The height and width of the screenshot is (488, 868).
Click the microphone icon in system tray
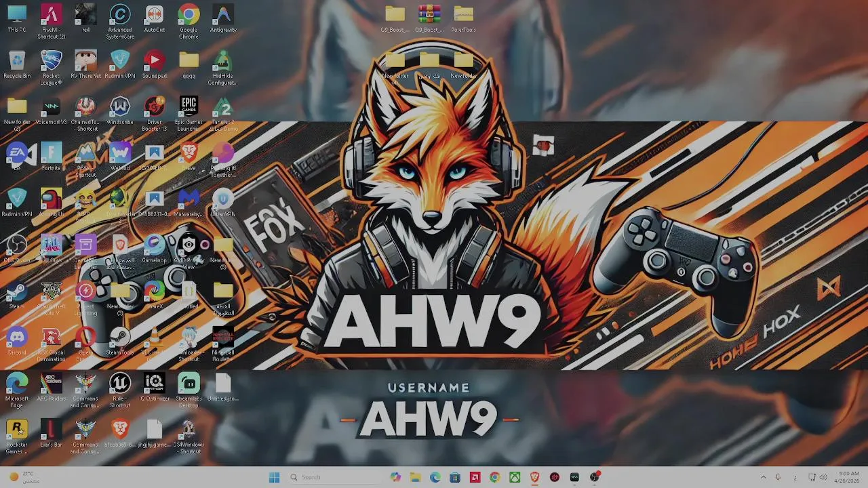click(778, 477)
